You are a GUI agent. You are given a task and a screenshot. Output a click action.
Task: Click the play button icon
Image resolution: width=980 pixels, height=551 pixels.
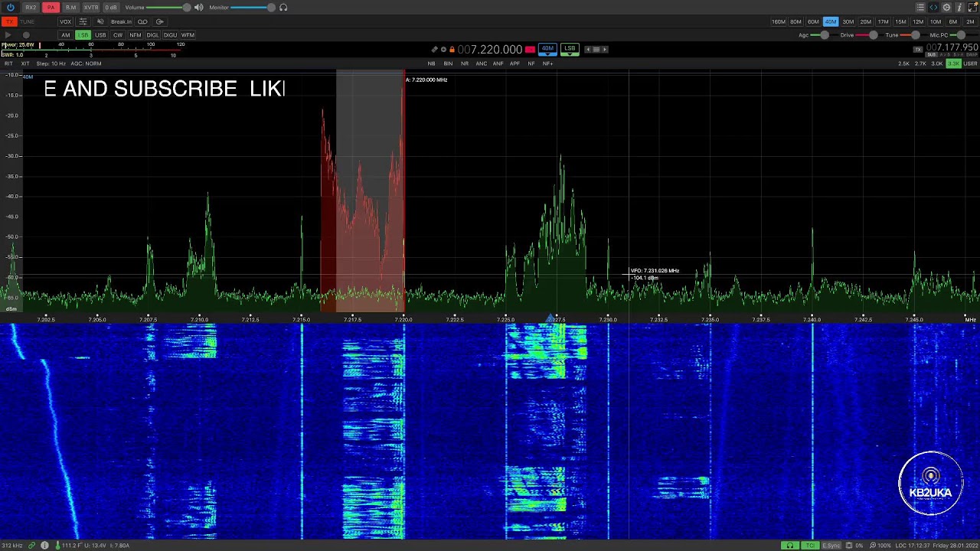tap(8, 35)
